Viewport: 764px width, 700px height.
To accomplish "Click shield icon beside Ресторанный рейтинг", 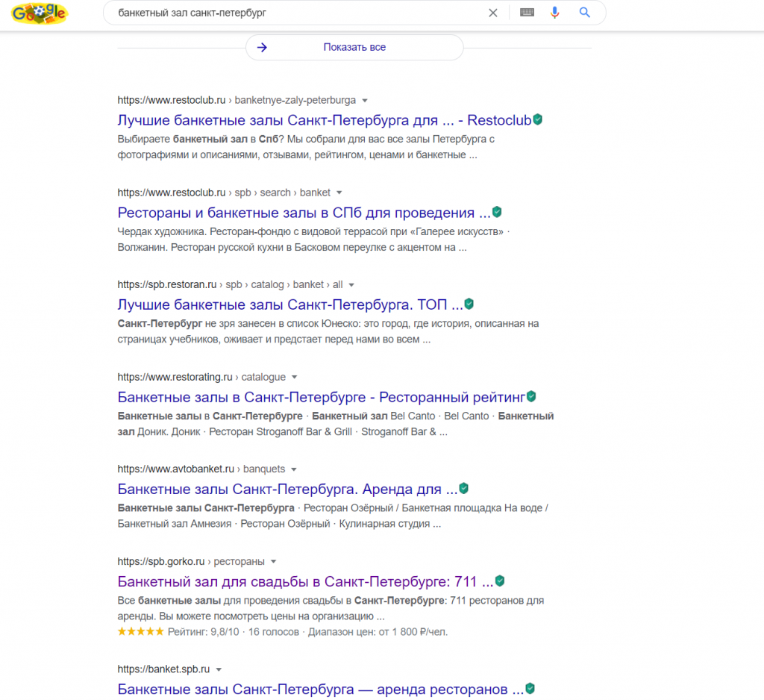I will coord(531,397).
